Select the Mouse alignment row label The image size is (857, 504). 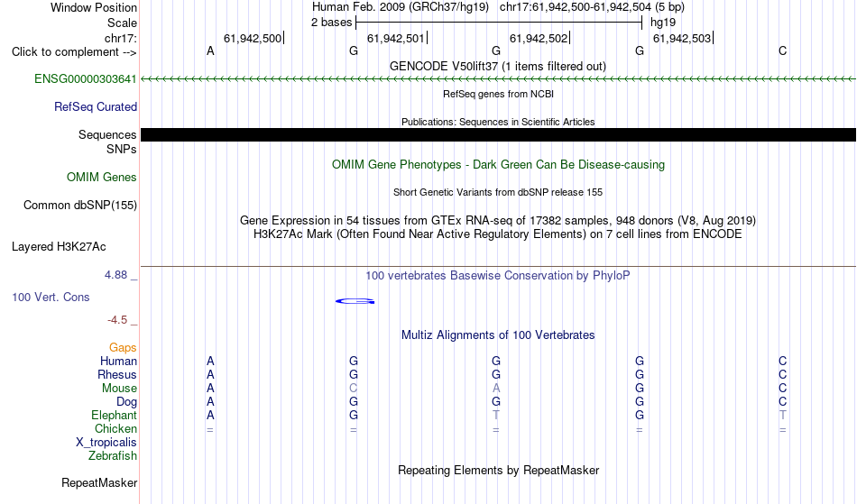click(119, 389)
